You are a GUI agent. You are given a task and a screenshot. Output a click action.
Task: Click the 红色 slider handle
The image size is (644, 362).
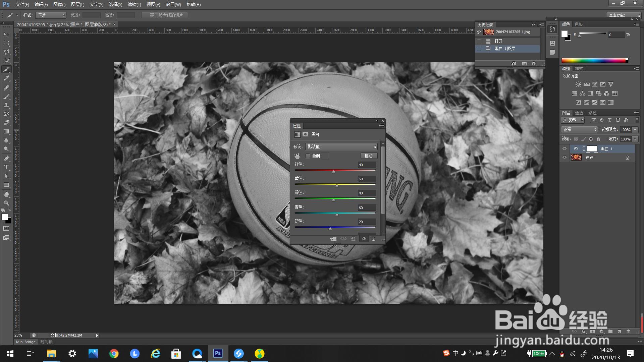click(333, 172)
